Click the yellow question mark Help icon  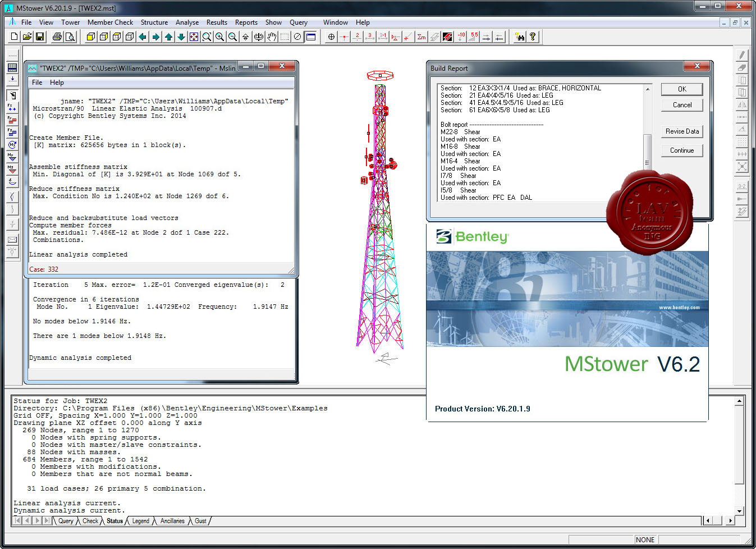533,36
